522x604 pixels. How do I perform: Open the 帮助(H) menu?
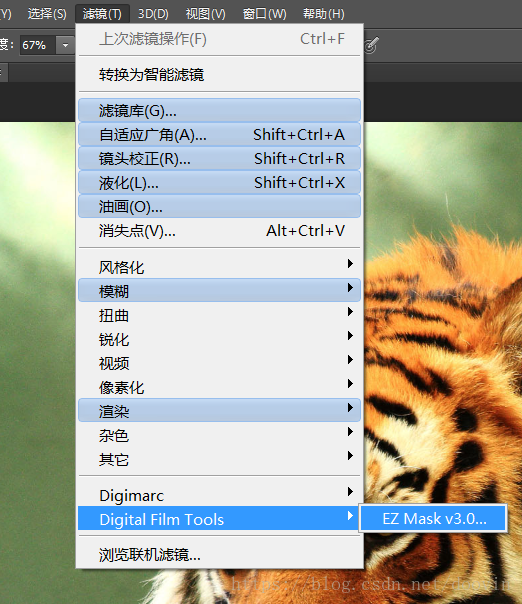click(324, 14)
